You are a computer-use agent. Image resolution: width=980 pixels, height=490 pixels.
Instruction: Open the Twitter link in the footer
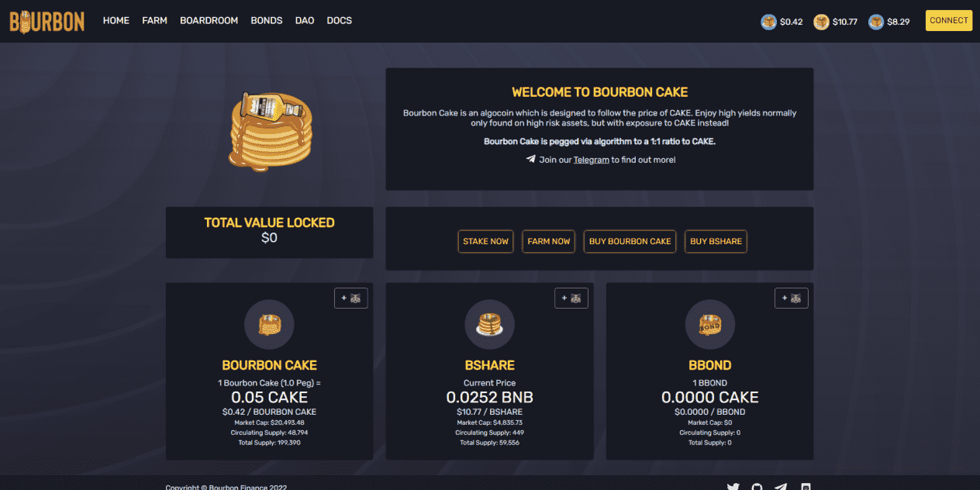click(733, 488)
